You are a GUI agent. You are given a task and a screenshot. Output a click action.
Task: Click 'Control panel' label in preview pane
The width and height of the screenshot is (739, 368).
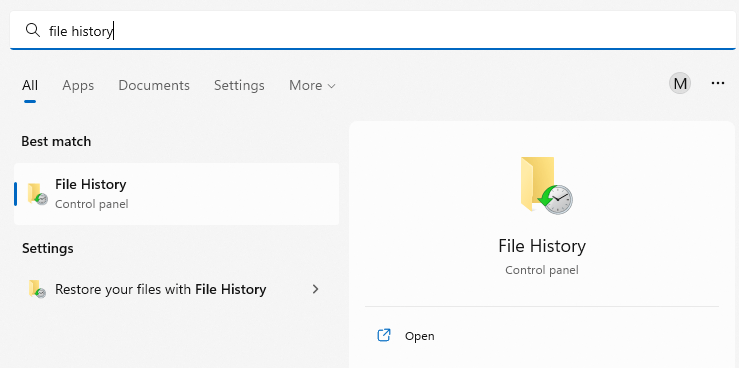[542, 270]
